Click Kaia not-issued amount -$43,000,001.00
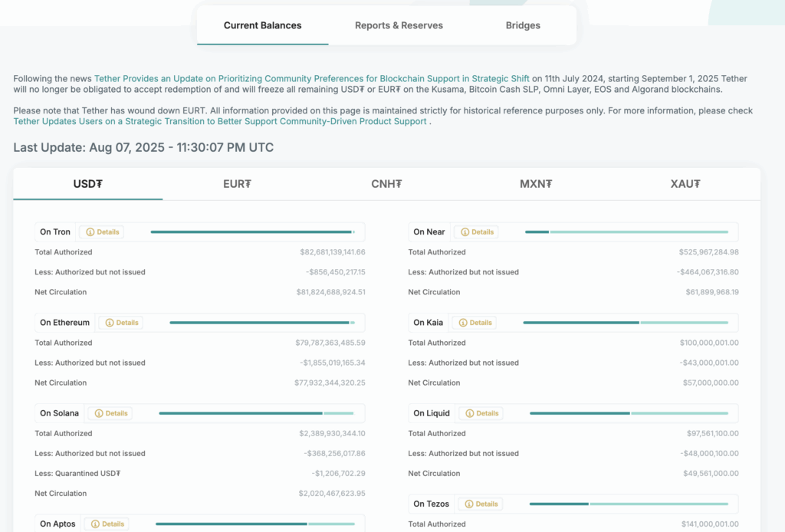Viewport: 785px width, 532px height. point(709,363)
